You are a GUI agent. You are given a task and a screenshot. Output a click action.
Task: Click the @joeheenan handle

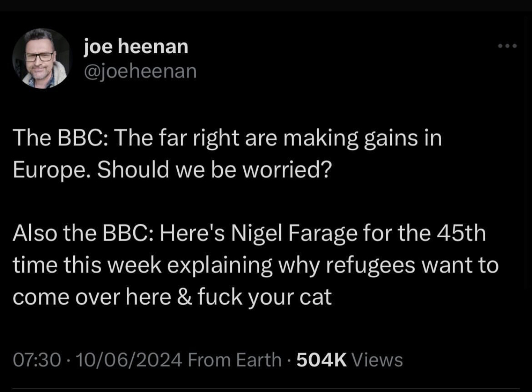click(140, 71)
